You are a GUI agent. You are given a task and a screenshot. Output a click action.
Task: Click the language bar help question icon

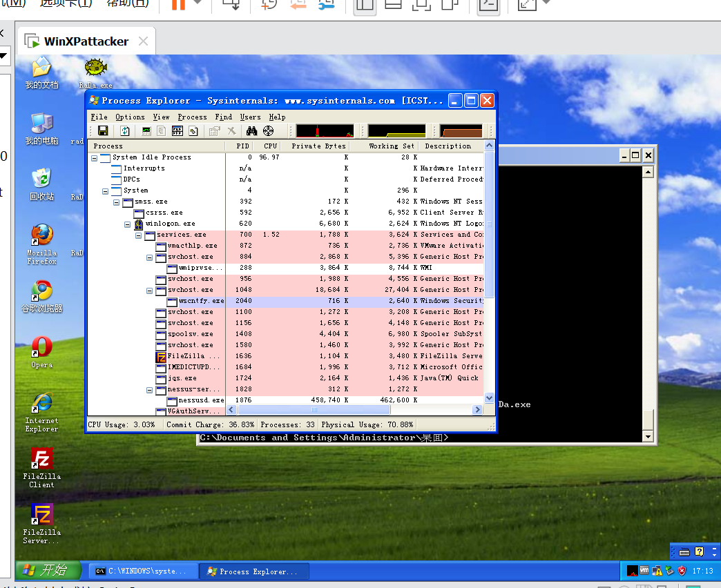[700, 551]
